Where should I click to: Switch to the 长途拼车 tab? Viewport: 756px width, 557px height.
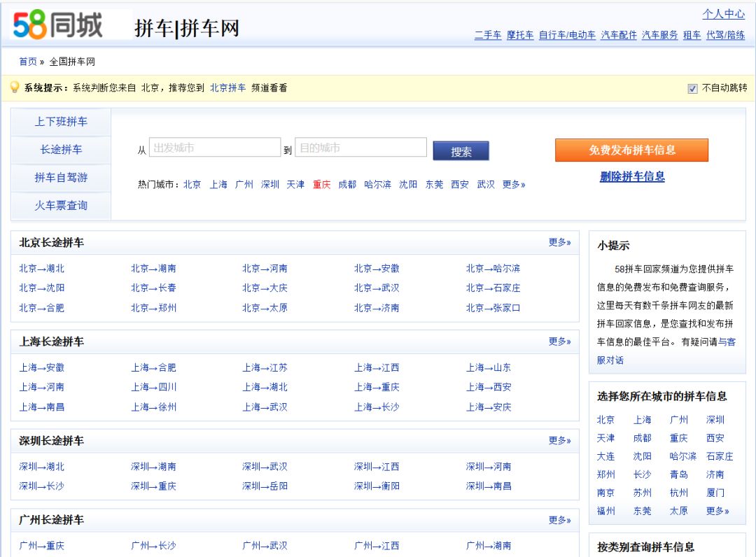[61, 150]
